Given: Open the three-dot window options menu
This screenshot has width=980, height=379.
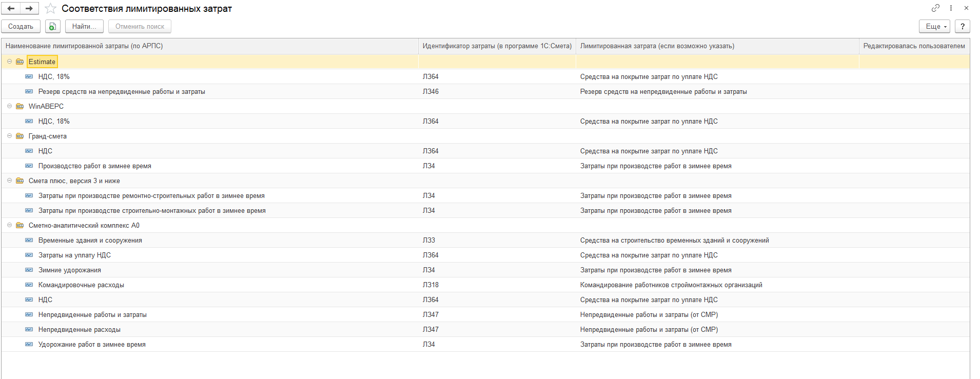Looking at the screenshot, I should point(951,8).
